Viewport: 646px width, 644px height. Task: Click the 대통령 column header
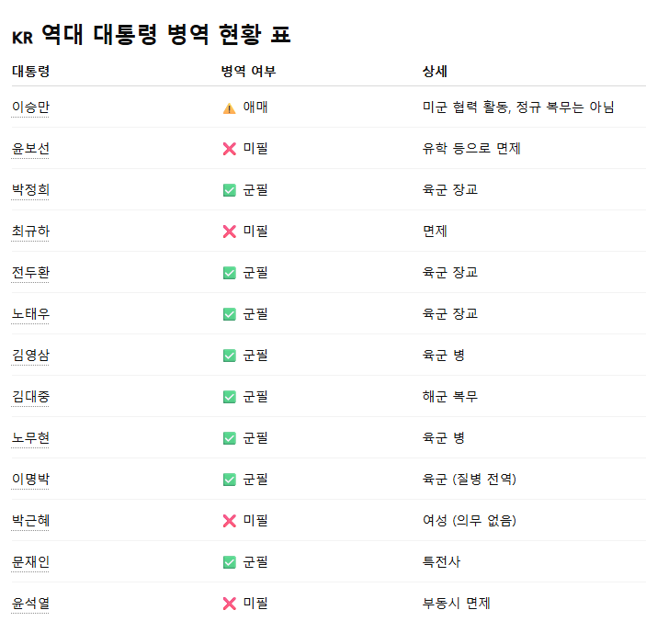(31, 72)
